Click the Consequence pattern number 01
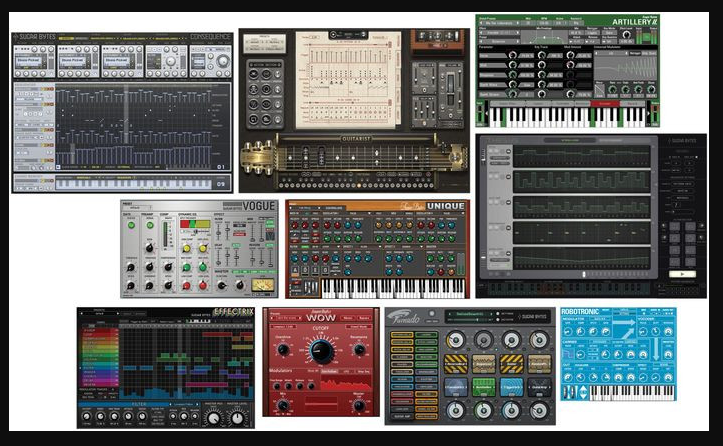This screenshot has width=723, height=446. 221,167
